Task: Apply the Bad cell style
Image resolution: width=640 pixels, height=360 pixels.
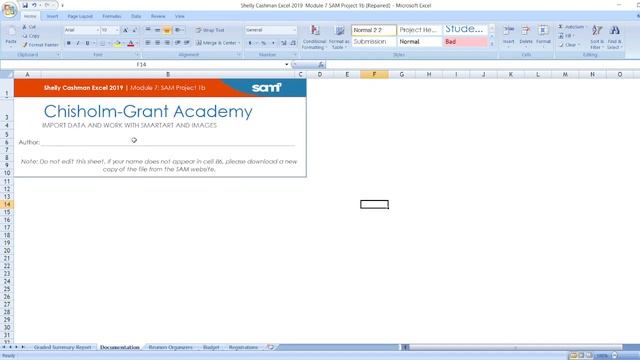Action: pyautogui.click(x=465, y=42)
